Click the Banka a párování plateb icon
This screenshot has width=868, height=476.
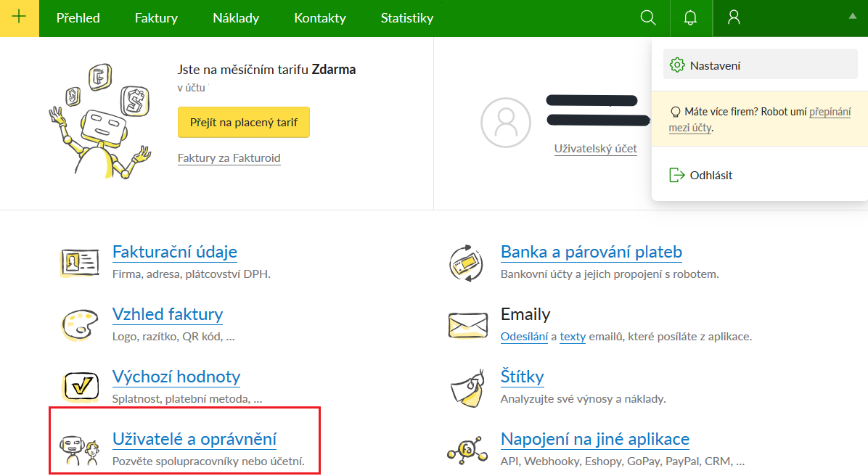click(465, 262)
